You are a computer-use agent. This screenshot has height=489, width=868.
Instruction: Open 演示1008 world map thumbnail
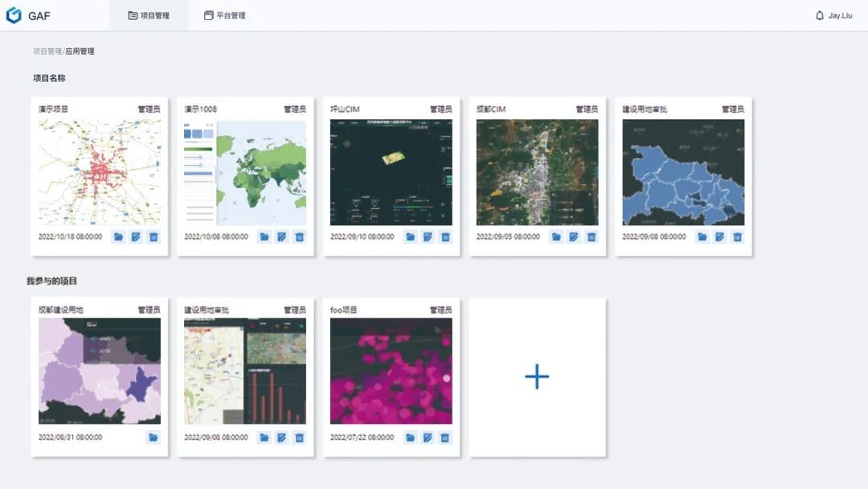pos(245,172)
